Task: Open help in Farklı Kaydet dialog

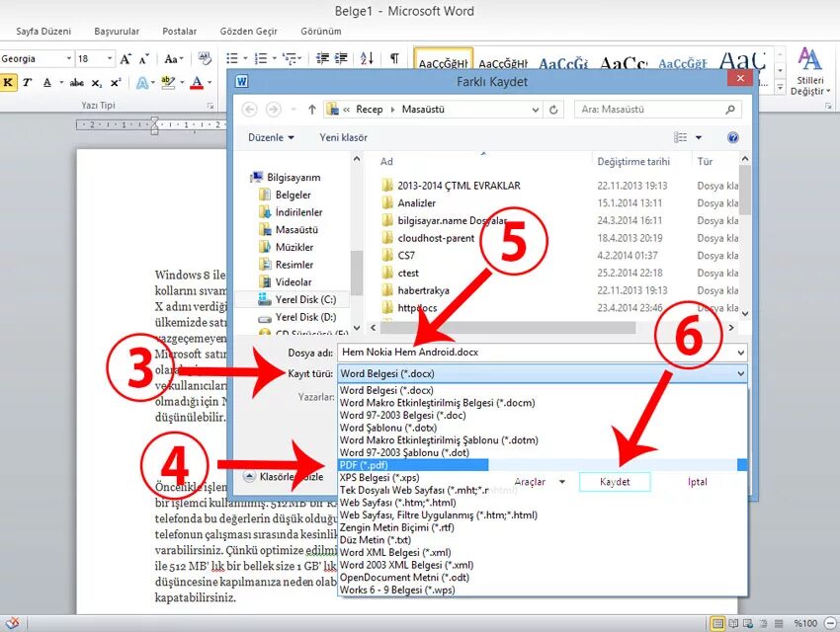Action: [x=733, y=137]
